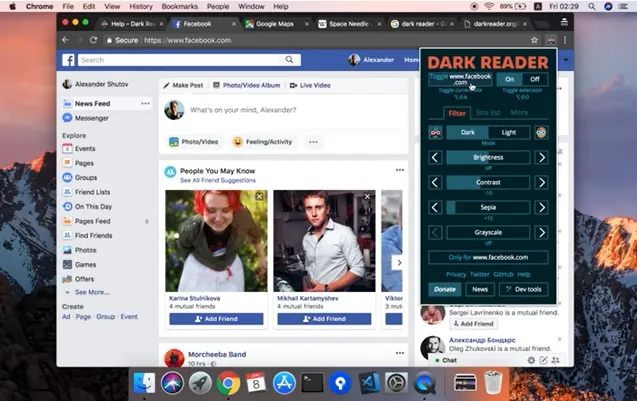The image size is (637, 401).
Task: Click the Contrast slider bar
Action: 488,183
